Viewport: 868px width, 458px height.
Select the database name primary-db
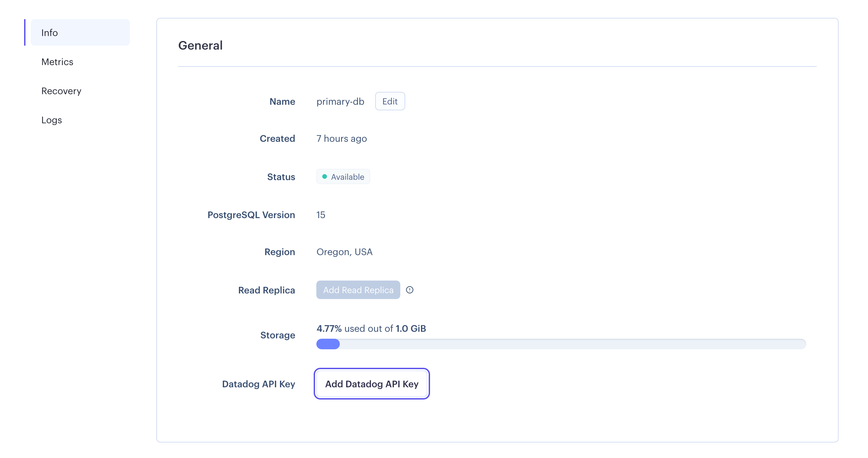(340, 101)
